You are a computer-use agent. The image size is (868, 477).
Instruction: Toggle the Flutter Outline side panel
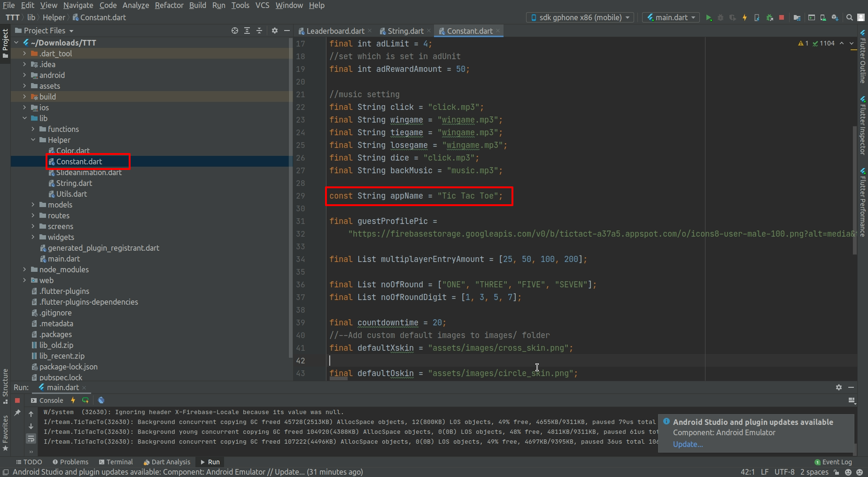coord(863,57)
